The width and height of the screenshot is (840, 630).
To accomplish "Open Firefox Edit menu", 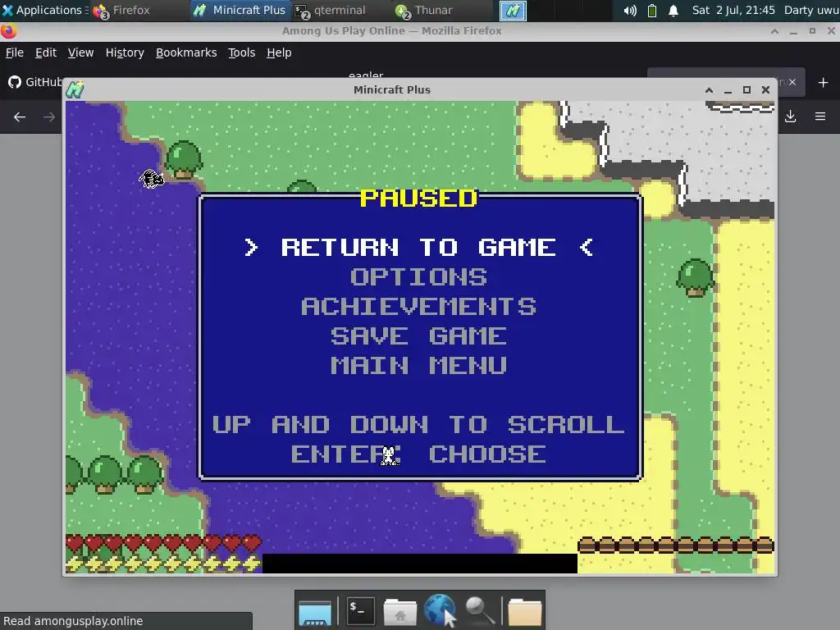I will pyautogui.click(x=46, y=52).
